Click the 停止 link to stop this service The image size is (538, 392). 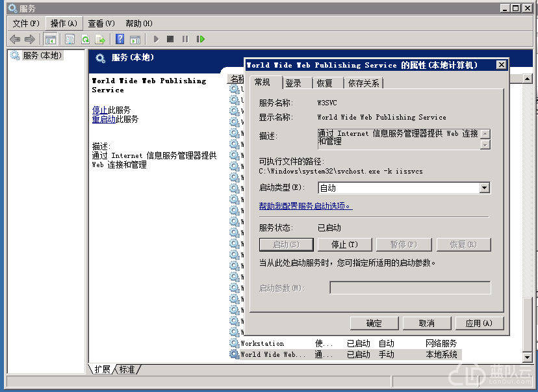click(100, 110)
